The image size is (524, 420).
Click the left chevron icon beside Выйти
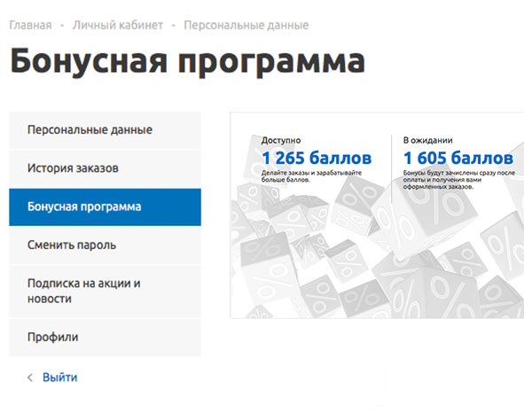pyautogui.click(x=30, y=377)
